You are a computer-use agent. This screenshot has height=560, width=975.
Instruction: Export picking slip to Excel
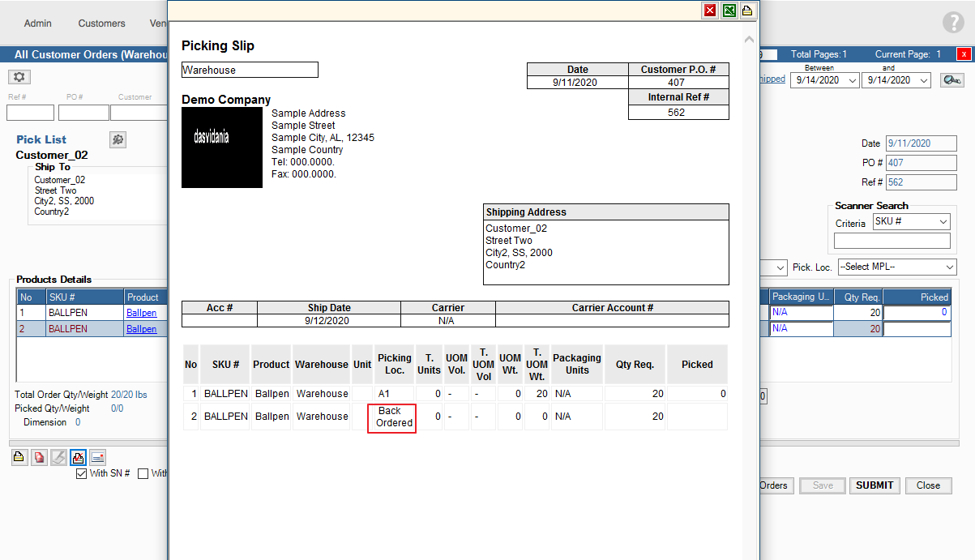tap(729, 11)
